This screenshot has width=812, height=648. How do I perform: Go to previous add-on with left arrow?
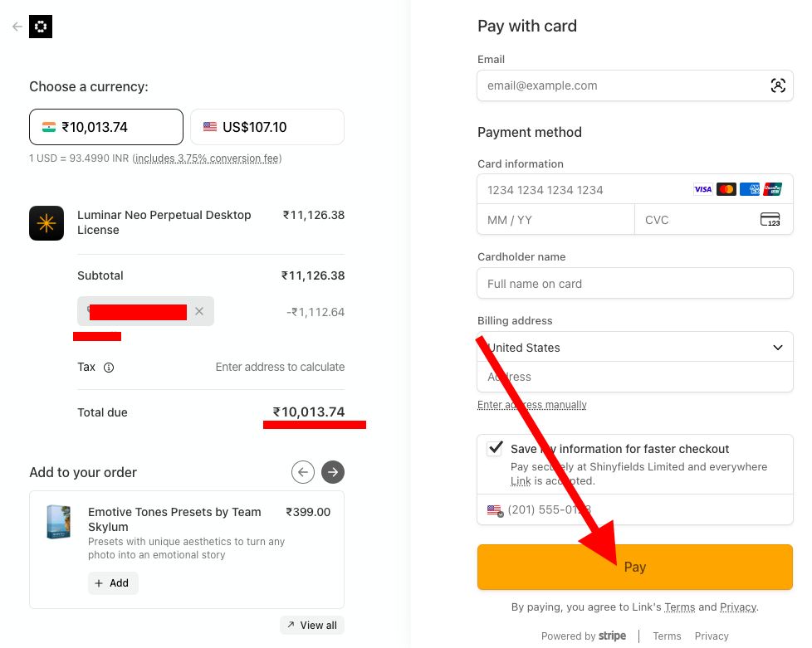click(303, 472)
